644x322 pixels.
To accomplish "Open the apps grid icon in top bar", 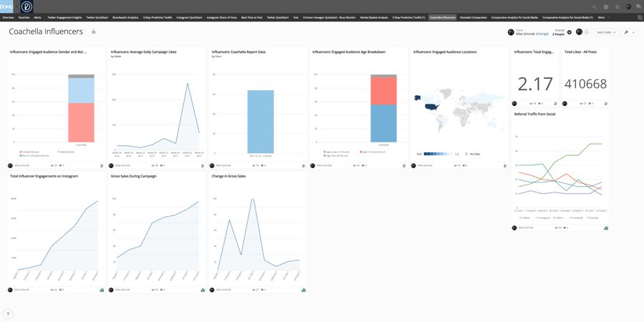I will [618, 7].
